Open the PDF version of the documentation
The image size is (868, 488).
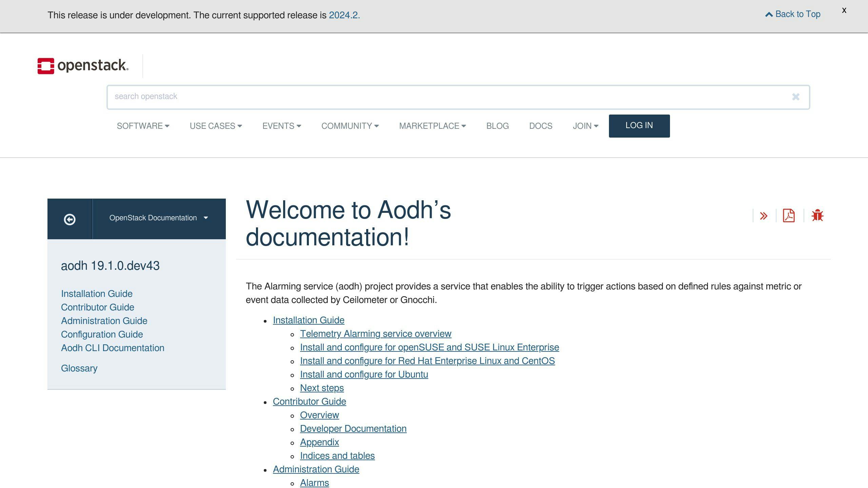[789, 216]
